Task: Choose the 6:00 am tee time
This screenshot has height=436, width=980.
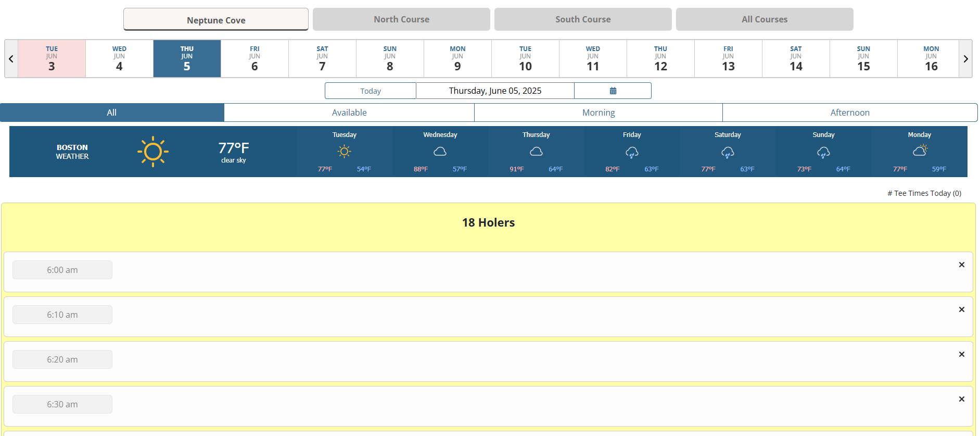Action: point(62,270)
